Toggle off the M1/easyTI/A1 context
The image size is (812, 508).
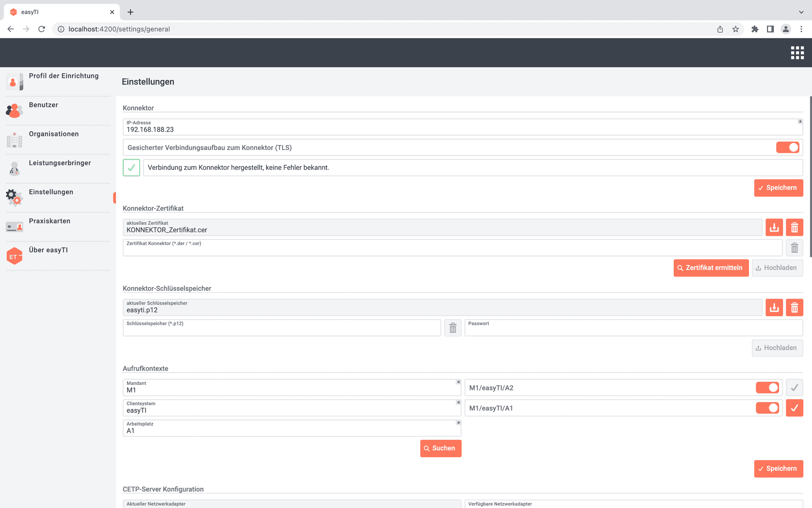point(767,408)
